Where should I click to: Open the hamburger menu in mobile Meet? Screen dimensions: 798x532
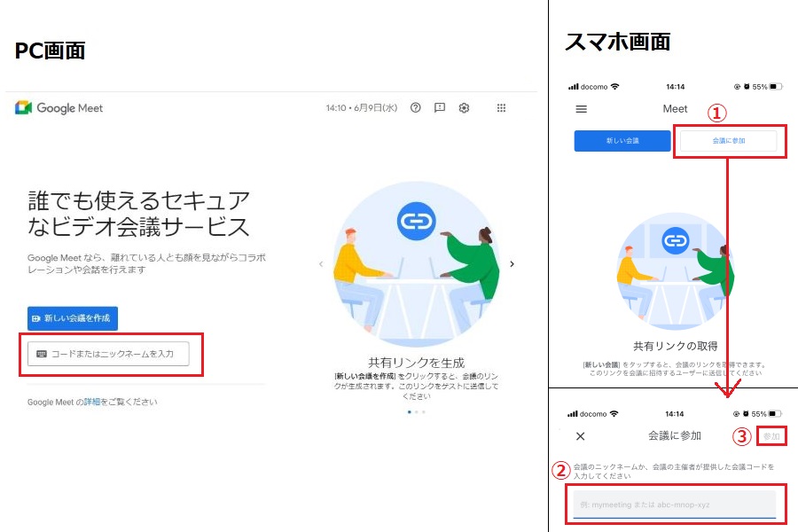(x=582, y=109)
